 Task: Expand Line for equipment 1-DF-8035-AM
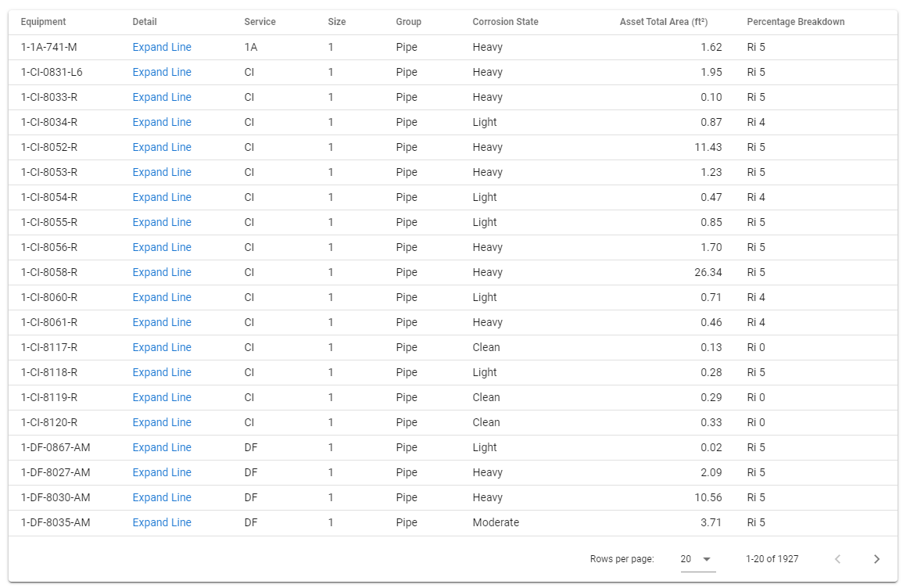click(x=162, y=522)
